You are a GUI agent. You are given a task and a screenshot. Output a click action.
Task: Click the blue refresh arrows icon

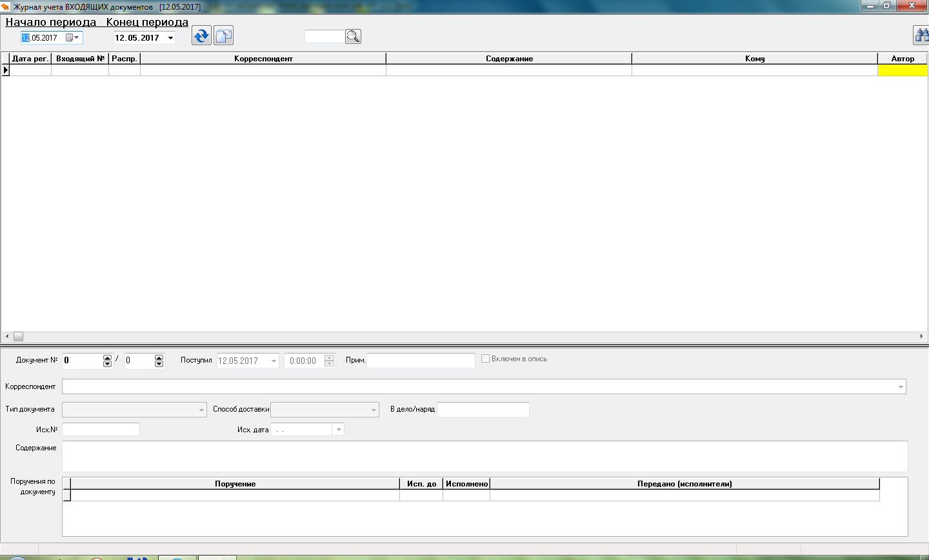coord(202,35)
